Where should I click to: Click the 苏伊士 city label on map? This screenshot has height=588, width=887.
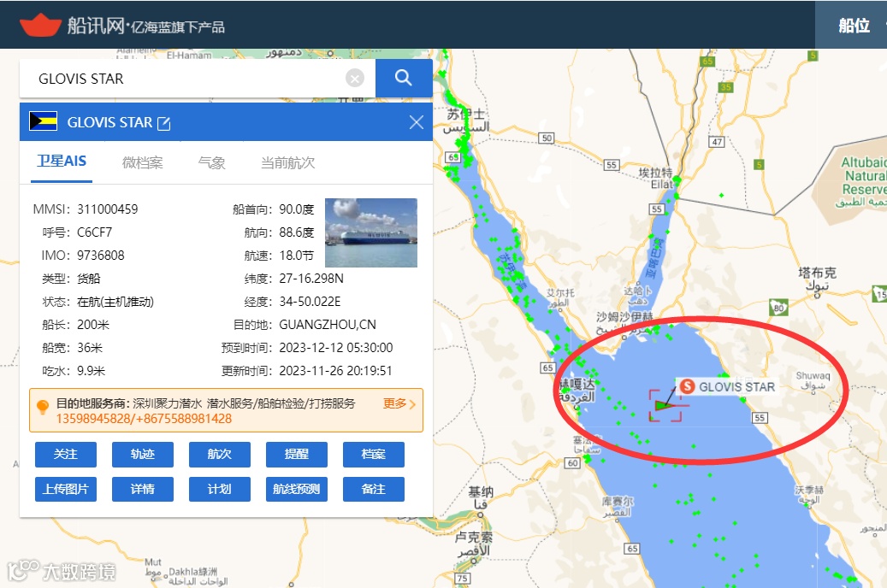(x=465, y=115)
